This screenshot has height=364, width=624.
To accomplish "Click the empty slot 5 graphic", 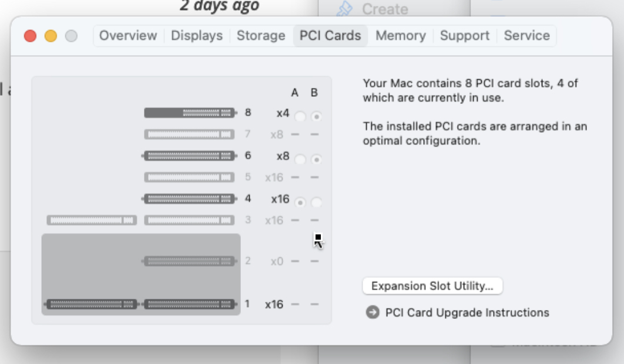I will [189, 177].
